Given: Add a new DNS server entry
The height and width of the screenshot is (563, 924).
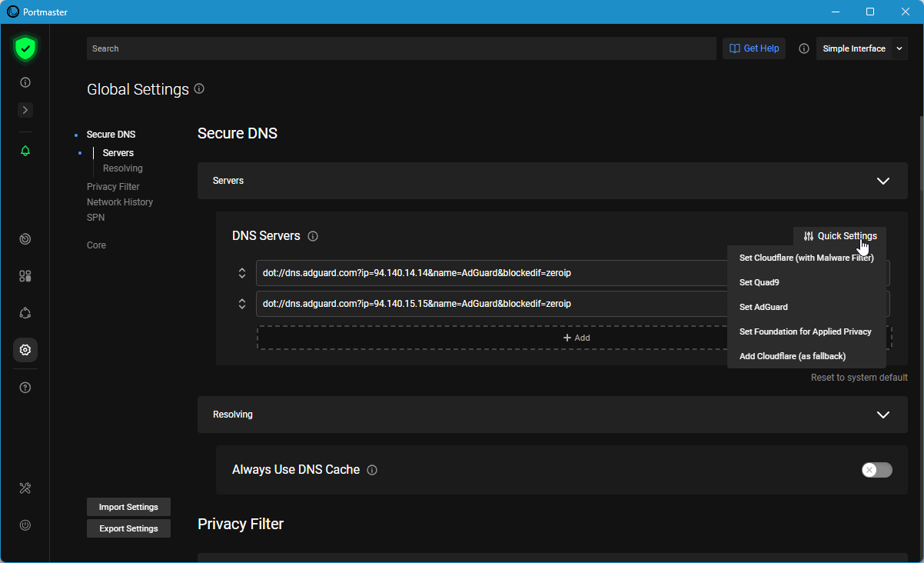Looking at the screenshot, I should coord(574,338).
